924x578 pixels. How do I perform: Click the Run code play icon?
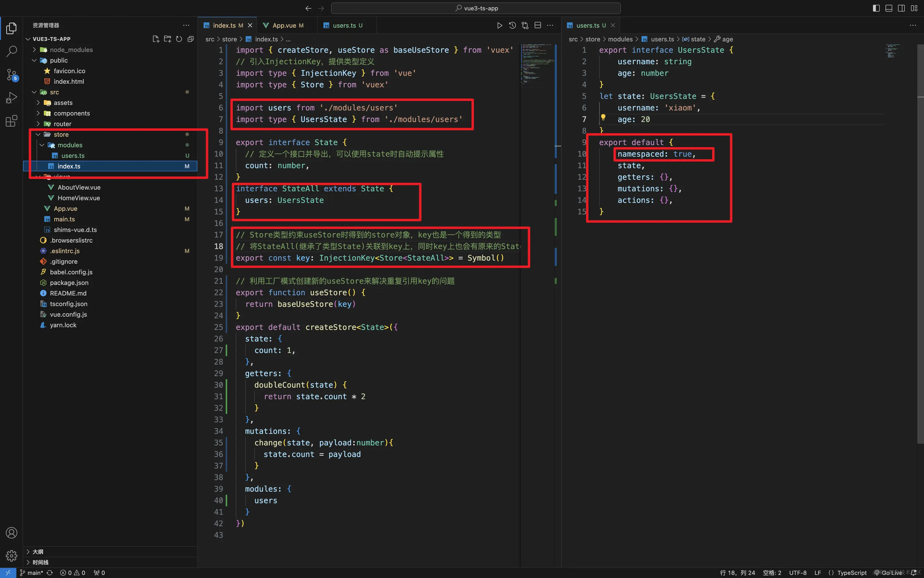click(499, 25)
